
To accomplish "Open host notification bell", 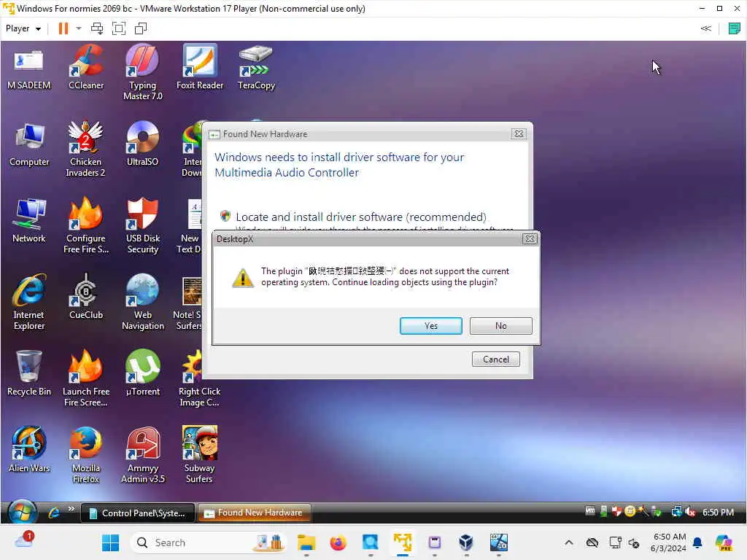I will coord(697,542).
